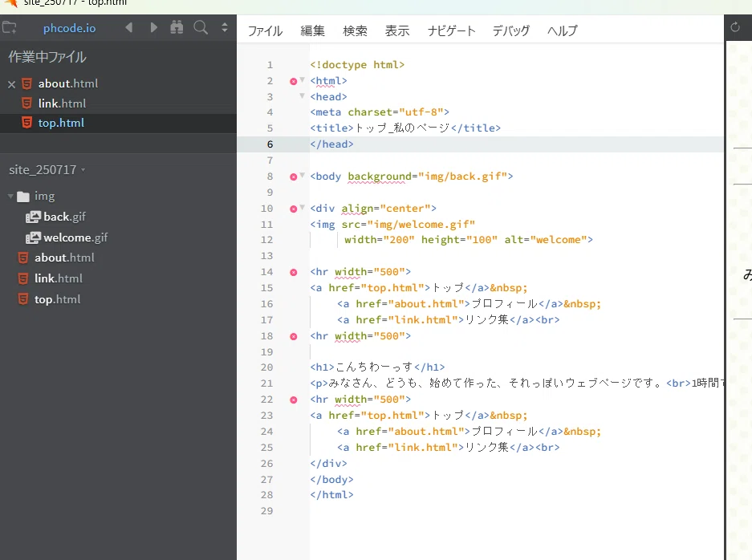The width and height of the screenshot is (752, 560).
Task: Click the live preview reload icon
Action: pos(734,27)
